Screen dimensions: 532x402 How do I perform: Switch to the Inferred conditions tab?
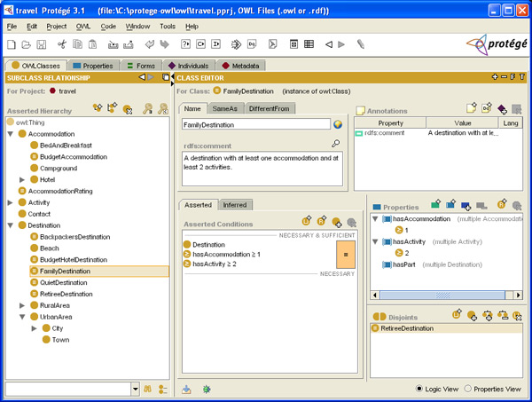point(234,205)
